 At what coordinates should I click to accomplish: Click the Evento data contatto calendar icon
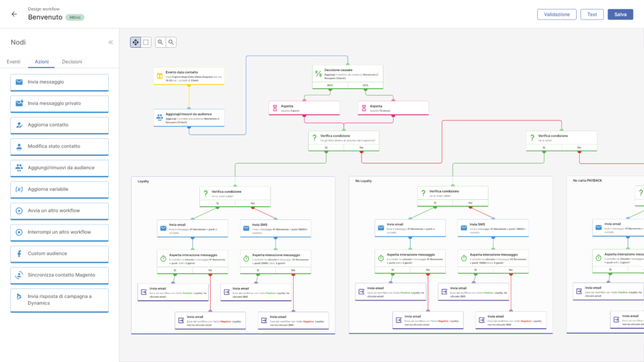(160, 76)
